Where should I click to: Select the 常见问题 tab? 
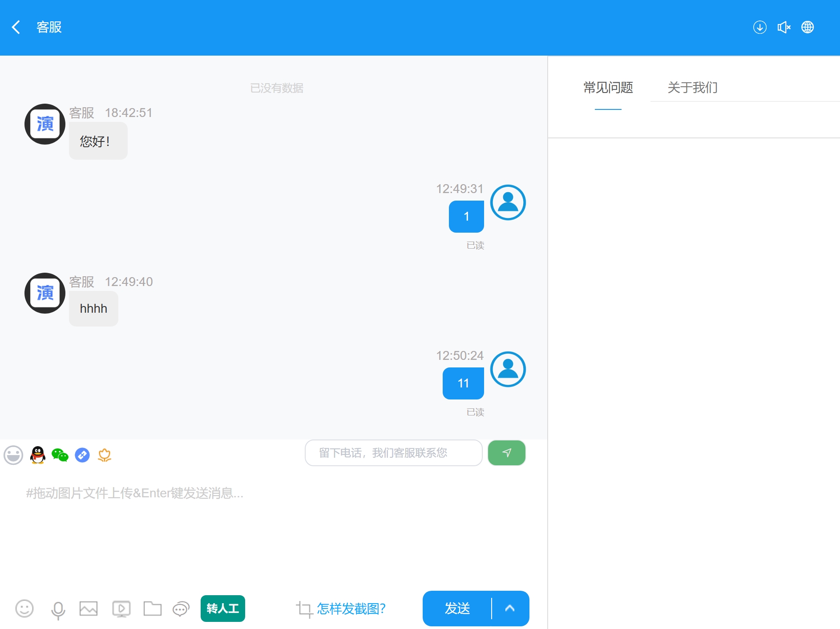click(x=608, y=88)
